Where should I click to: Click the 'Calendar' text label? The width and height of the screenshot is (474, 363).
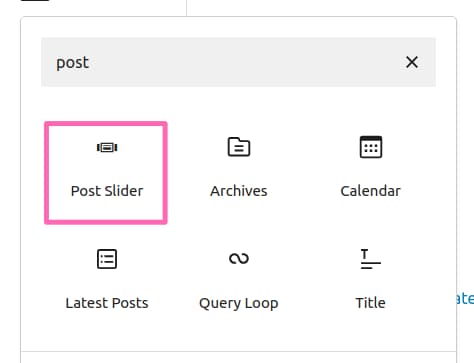tap(371, 191)
